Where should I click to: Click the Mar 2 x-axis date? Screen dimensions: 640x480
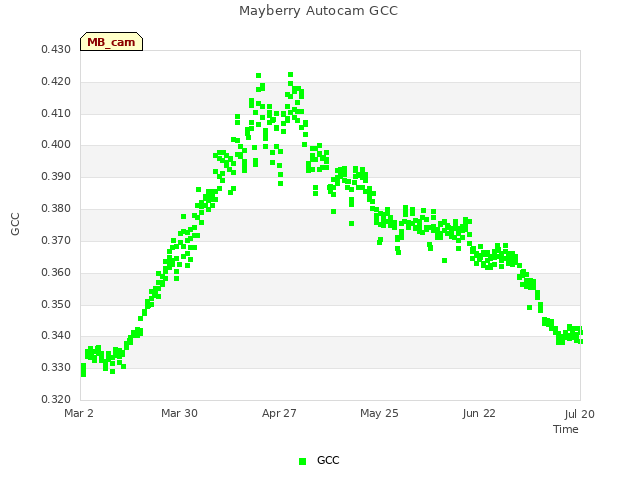point(79,413)
